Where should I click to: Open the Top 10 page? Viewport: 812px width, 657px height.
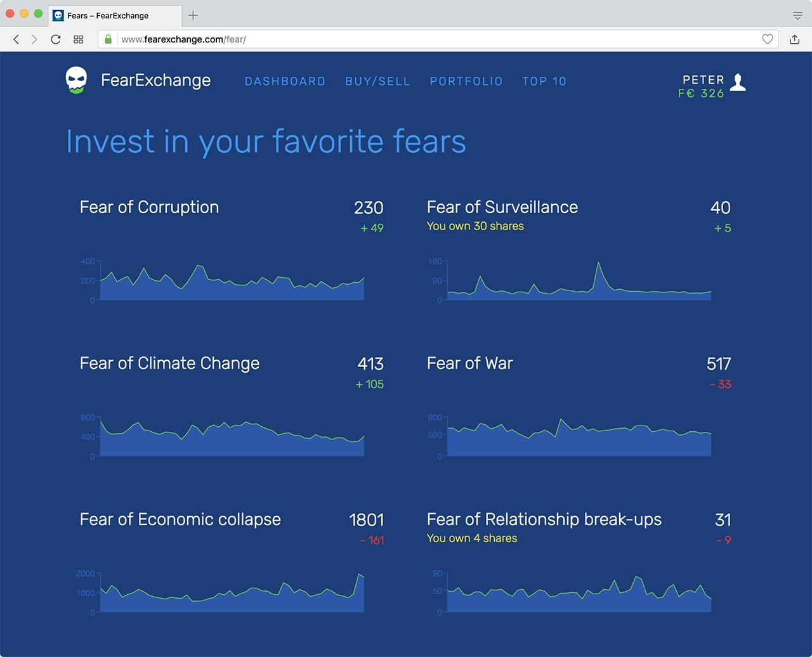tap(544, 81)
